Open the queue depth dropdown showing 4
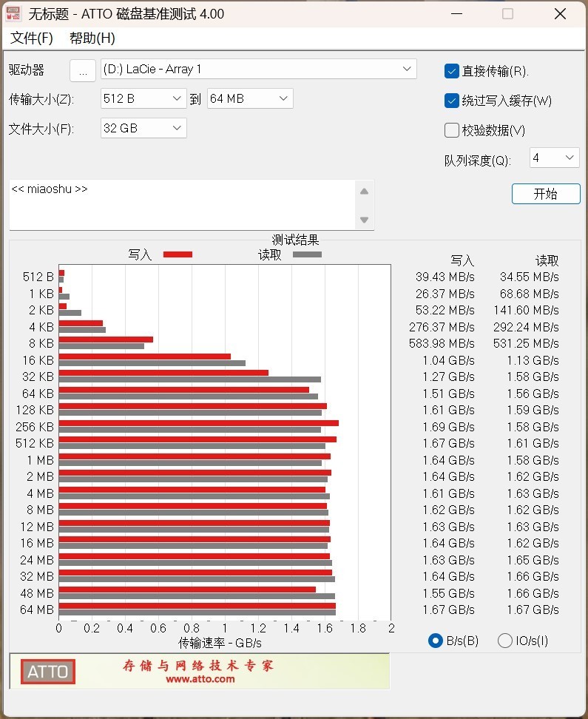 tap(555, 158)
